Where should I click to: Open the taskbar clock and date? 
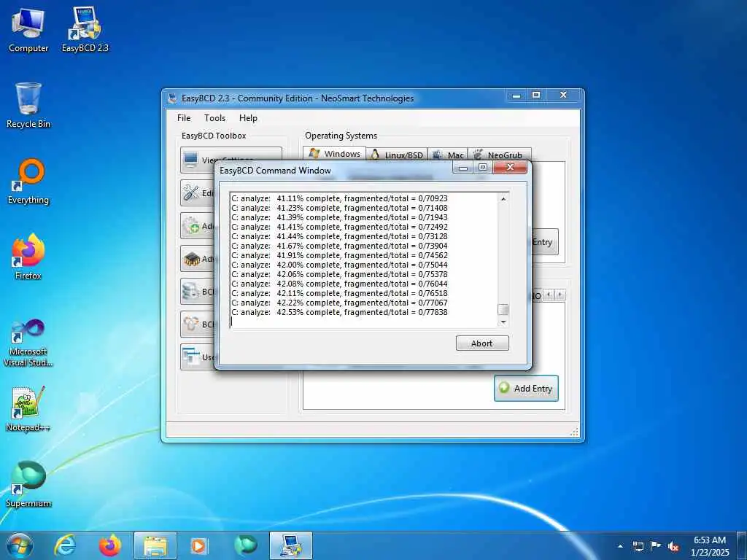[x=709, y=546]
